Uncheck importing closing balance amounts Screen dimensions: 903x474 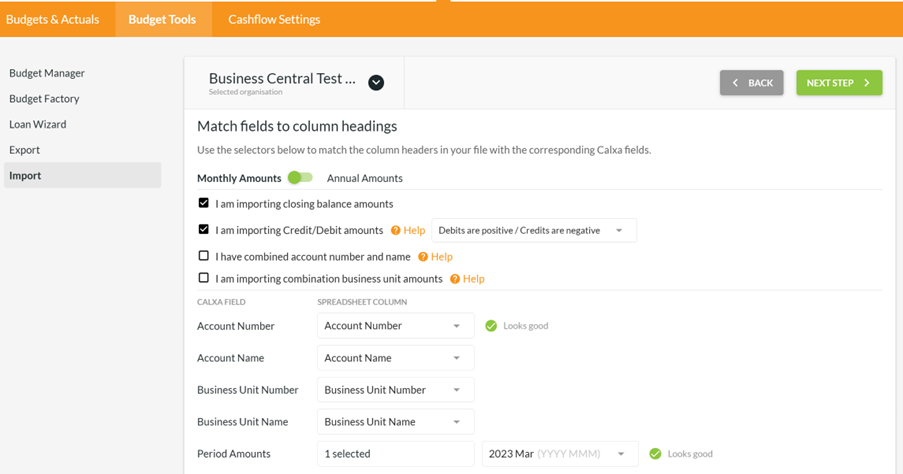pos(204,203)
